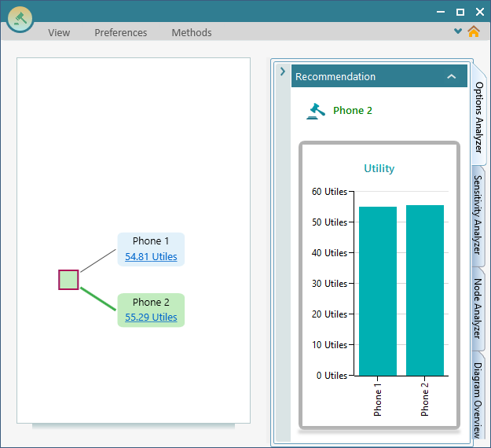
Task: Collapse the Recommendation panel
Action: click(x=451, y=77)
